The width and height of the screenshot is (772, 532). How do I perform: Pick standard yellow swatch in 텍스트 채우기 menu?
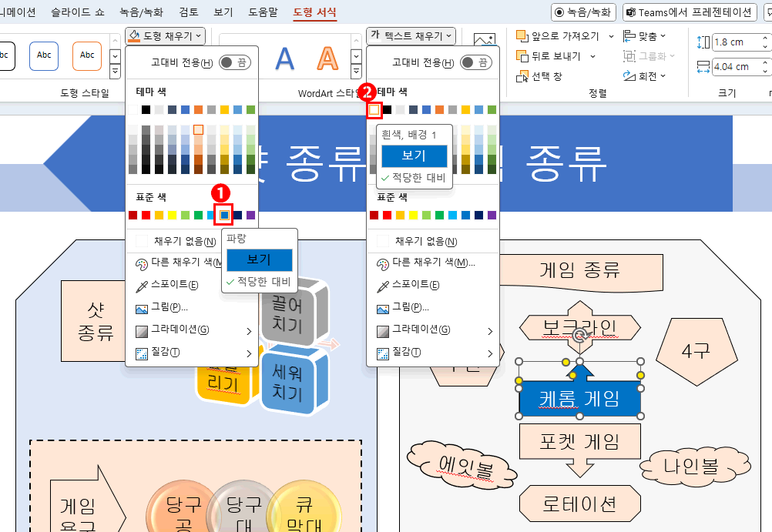tap(413, 215)
